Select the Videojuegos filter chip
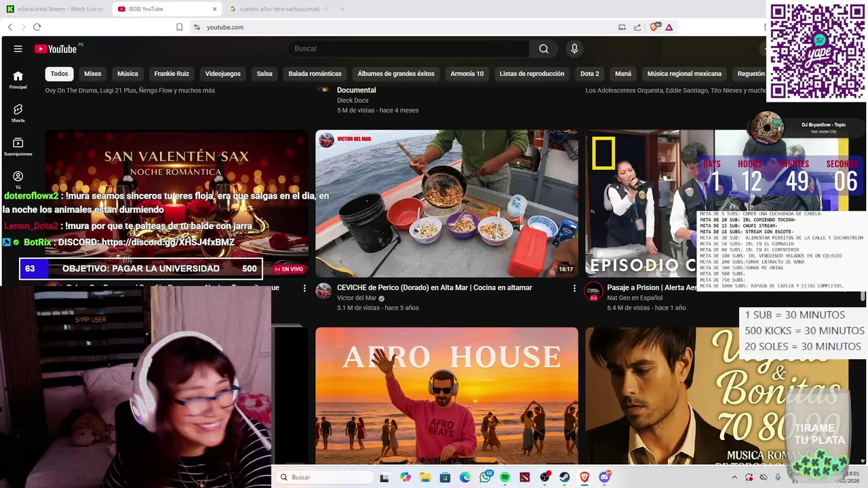The height and width of the screenshot is (488, 868). click(x=222, y=74)
